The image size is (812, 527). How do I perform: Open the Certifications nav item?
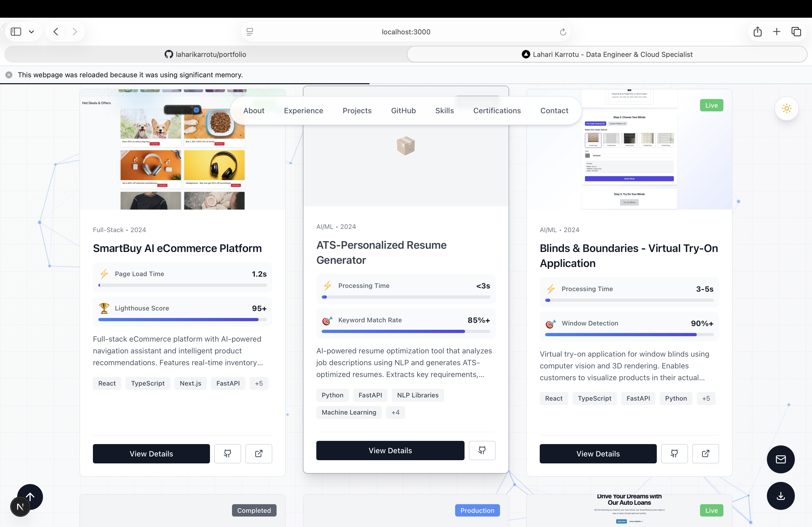coord(497,111)
